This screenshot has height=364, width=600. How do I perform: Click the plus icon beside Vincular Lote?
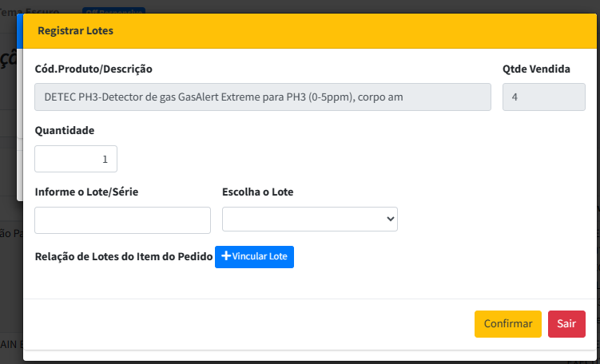click(x=226, y=256)
